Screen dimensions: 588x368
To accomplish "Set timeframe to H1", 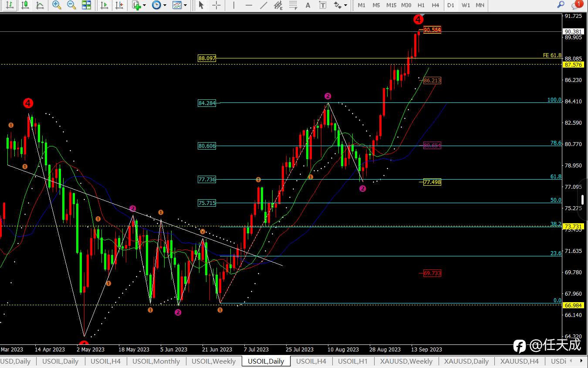I will tap(421, 5).
